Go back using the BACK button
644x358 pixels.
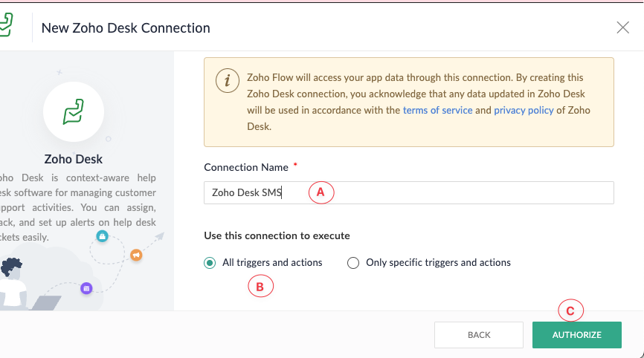point(479,335)
